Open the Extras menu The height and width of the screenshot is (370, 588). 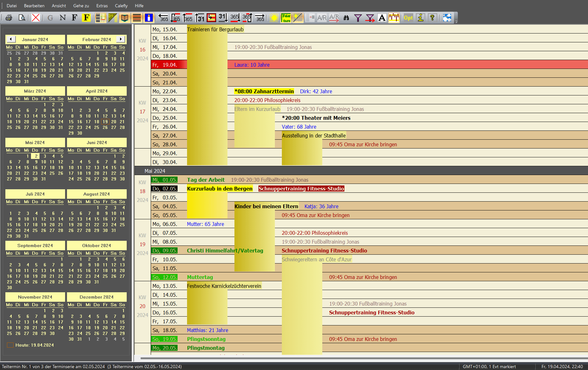click(102, 6)
